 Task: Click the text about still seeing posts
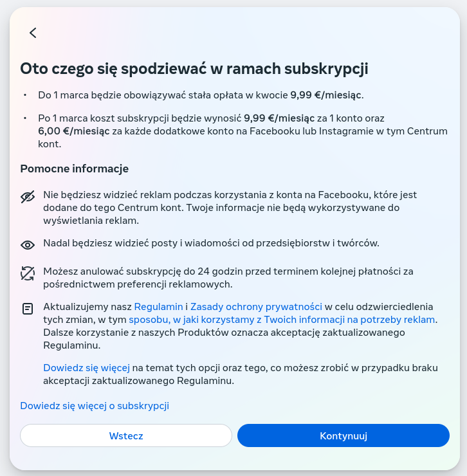point(211,243)
